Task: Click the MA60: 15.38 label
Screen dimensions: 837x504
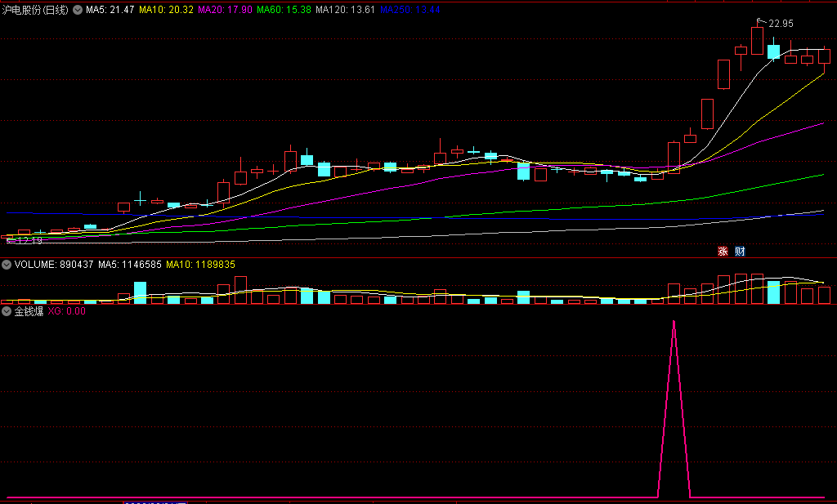Action: tap(284, 10)
